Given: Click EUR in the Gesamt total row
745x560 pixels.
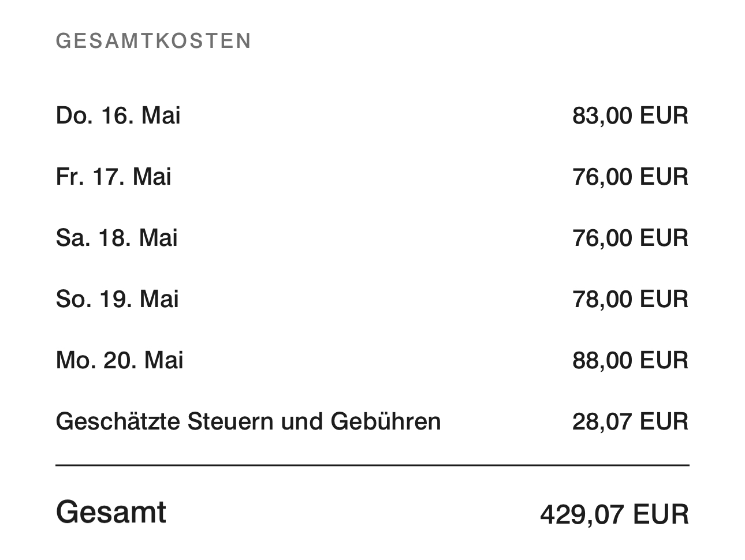Looking at the screenshot, I should click(x=661, y=514).
